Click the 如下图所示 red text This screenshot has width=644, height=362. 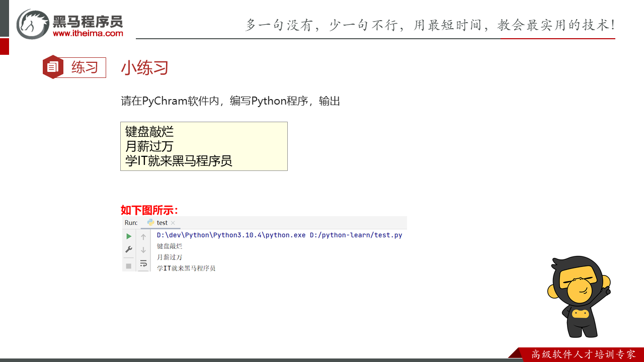pos(149,210)
